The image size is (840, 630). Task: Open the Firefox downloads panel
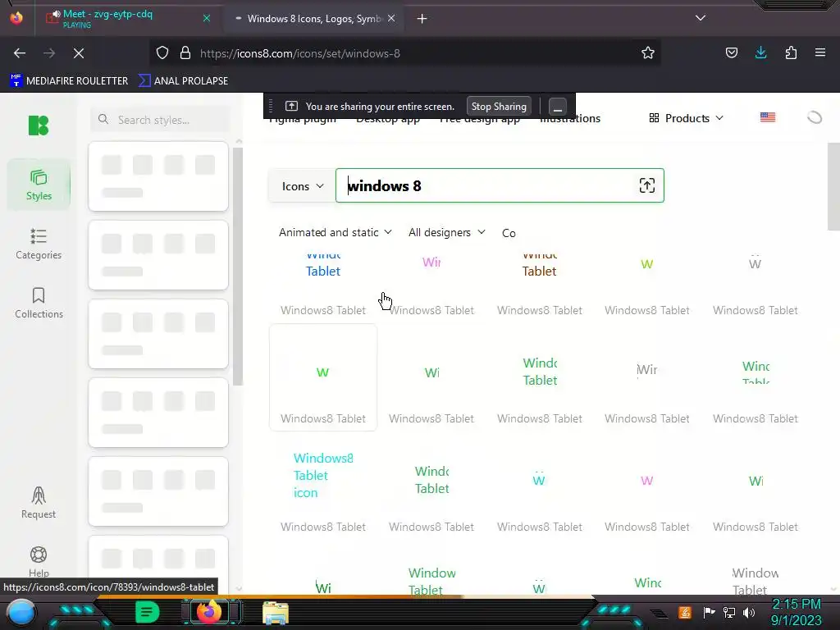[x=760, y=52]
